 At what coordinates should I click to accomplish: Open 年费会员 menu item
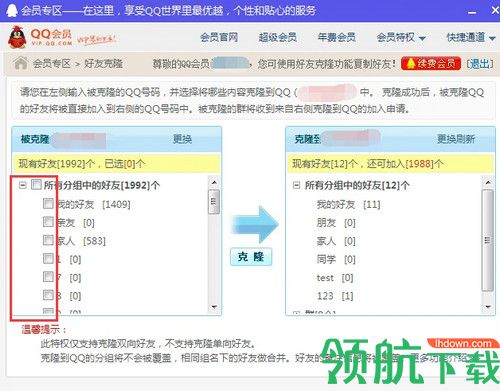[336, 37]
